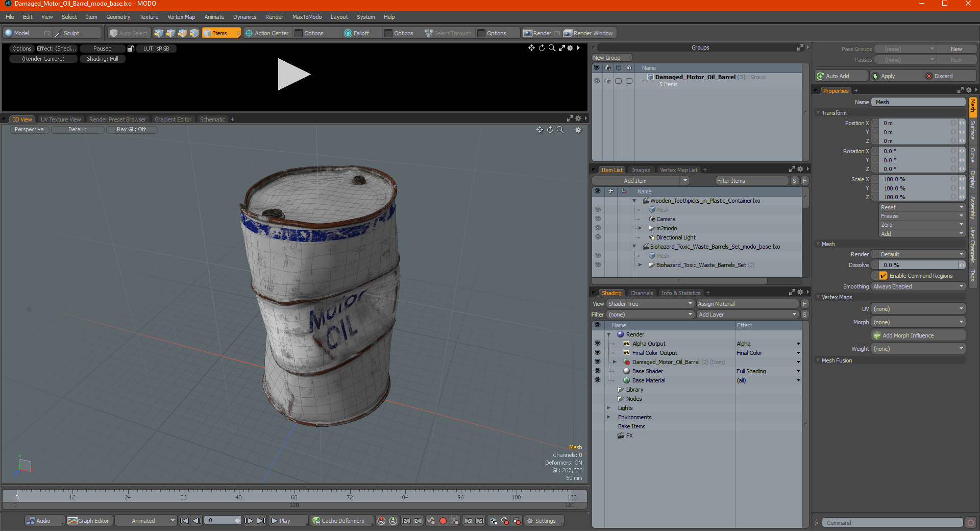Toggle Final Color Output layer visibility
The height and width of the screenshot is (531, 980).
pos(597,353)
